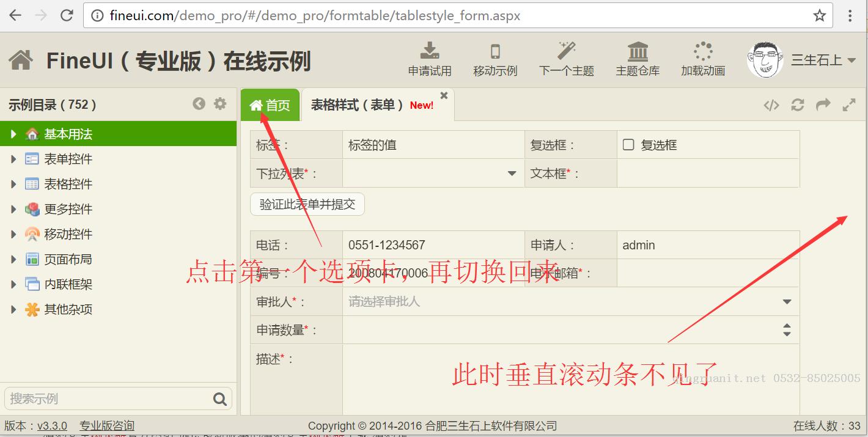
Task: Expand the 更多控件 tree node
Action: pyautogui.click(x=13, y=209)
